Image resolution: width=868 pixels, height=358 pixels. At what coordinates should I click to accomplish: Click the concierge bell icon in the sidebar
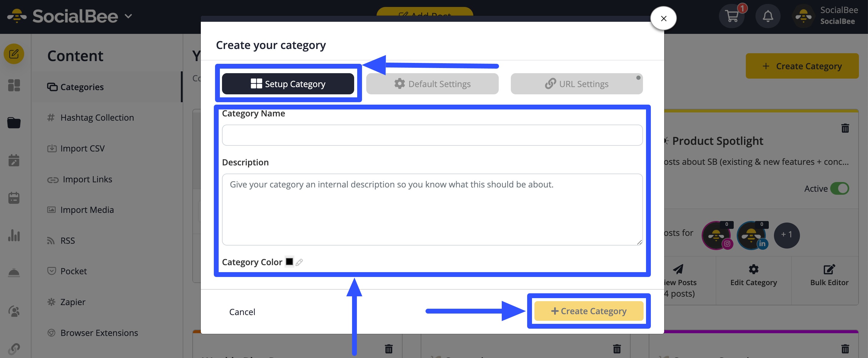pos(14,273)
